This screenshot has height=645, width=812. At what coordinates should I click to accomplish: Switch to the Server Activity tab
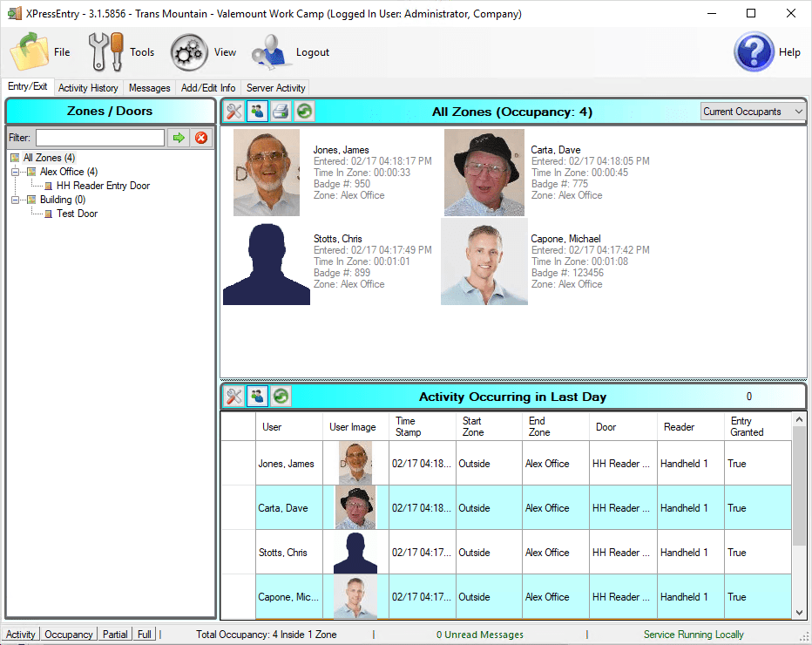(x=275, y=88)
